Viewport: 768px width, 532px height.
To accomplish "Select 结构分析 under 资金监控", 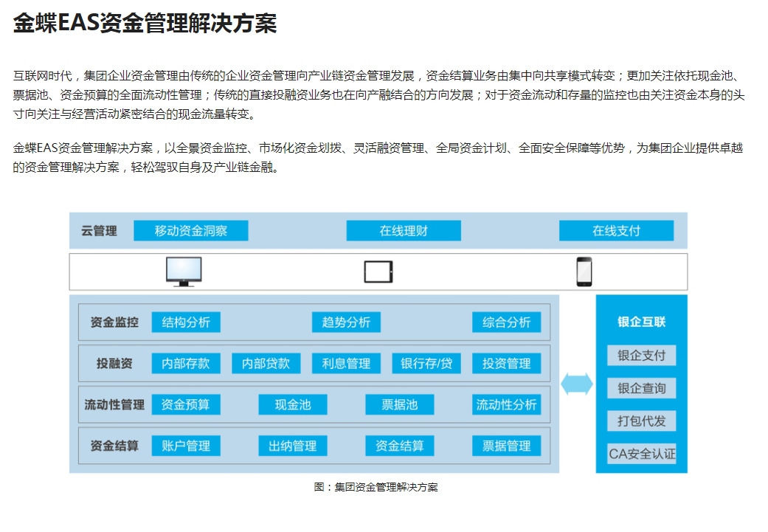I will pyautogui.click(x=186, y=322).
